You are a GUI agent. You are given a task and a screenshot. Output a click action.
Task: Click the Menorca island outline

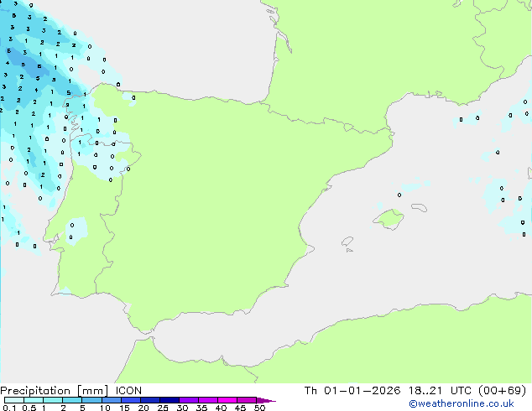pos(420,207)
